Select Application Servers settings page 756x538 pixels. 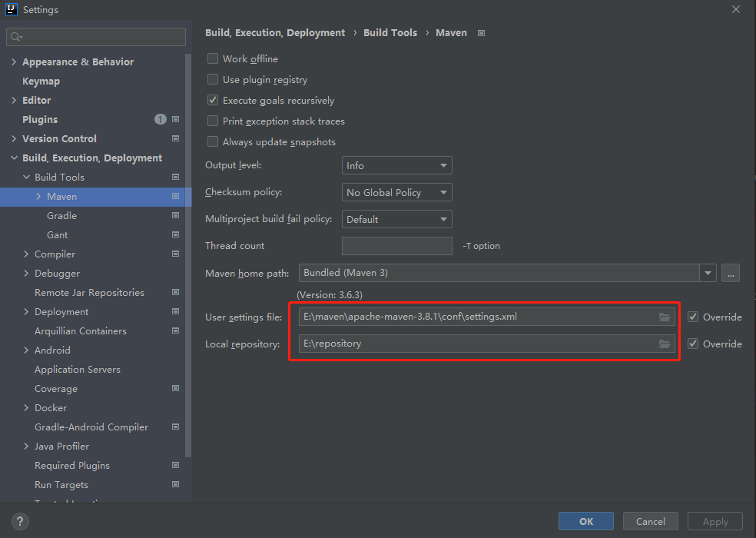(78, 370)
